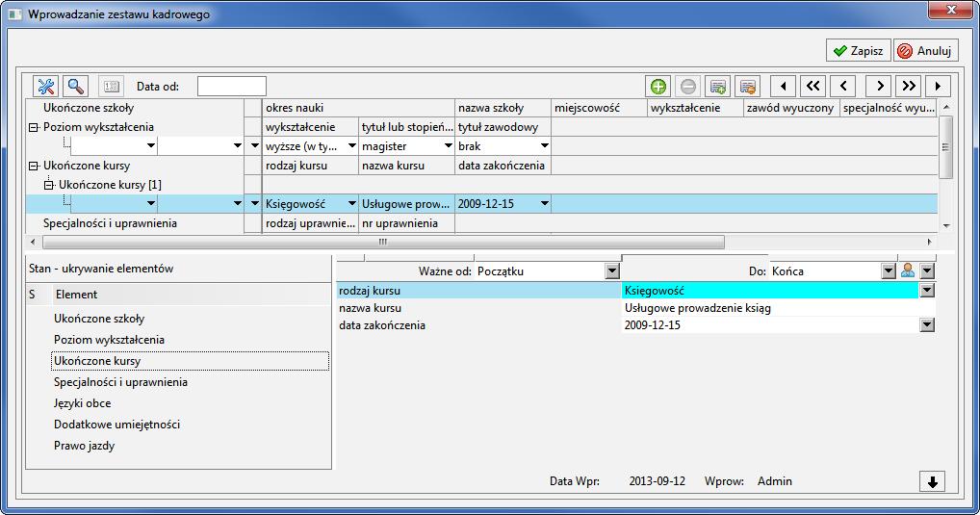Select Specjalności i uprawnienia in the element list

coord(120,382)
